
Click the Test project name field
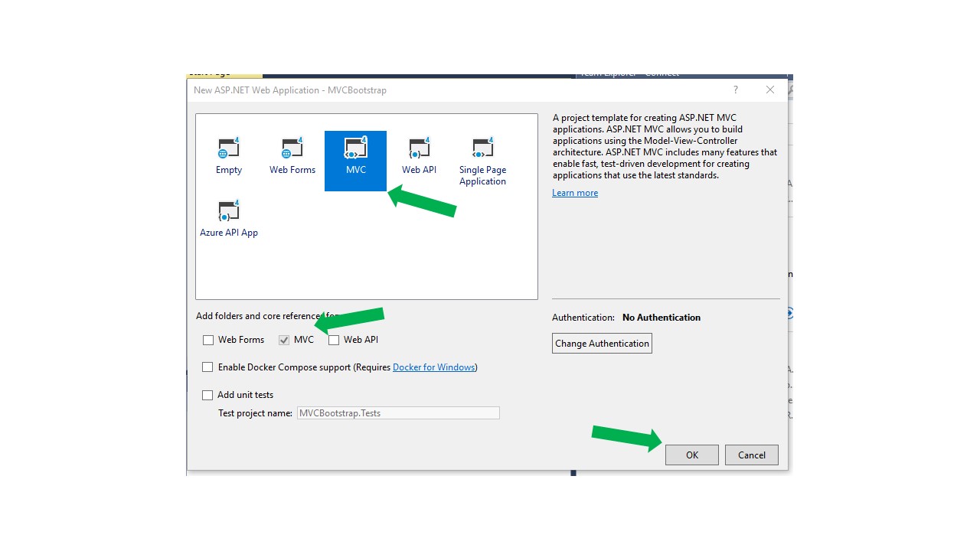pyautogui.click(x=398, y=413)
